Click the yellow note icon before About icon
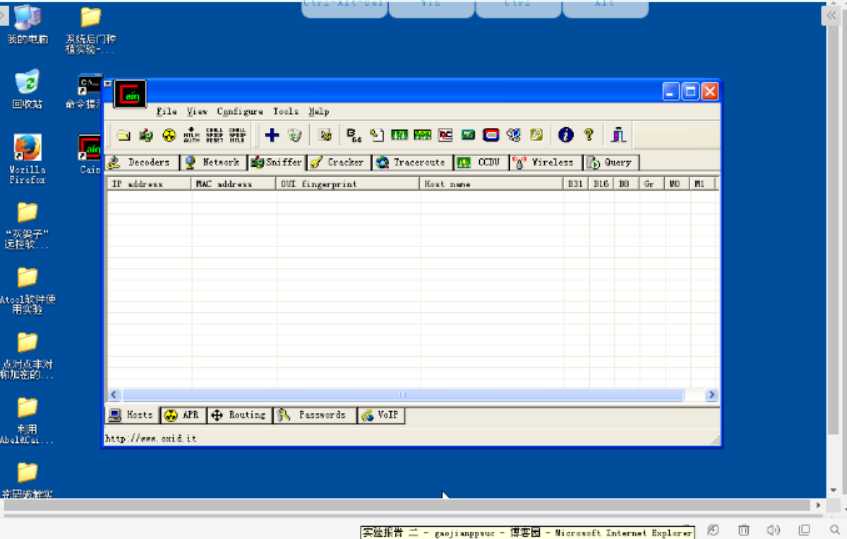Image resolution: width=847 pixels, height=539 pixels. [536, 135]
